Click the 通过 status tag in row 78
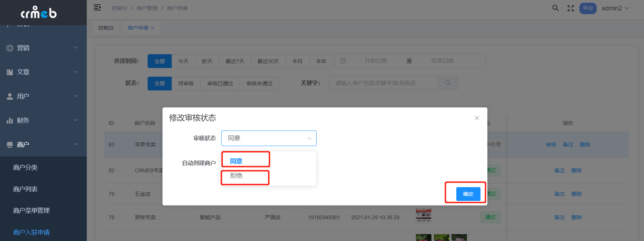 490,217
